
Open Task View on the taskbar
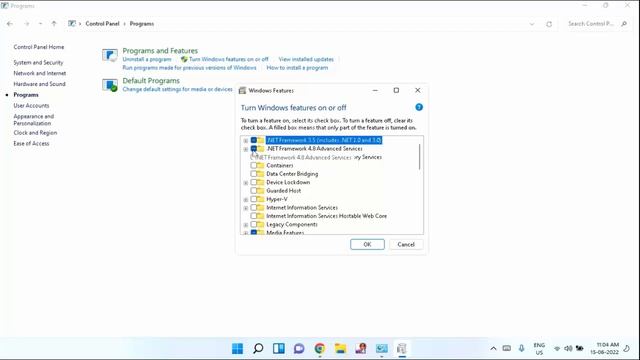[x=279, y=349]
